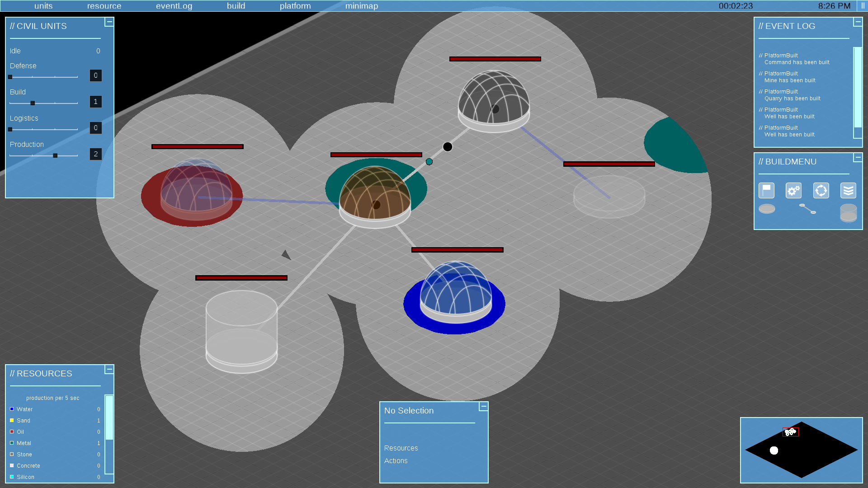Open the platform menu item

click(x=295, y=6)
